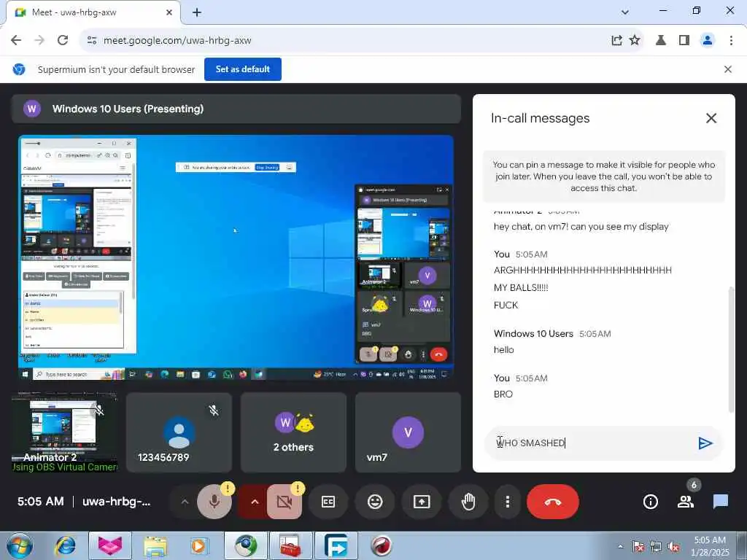The width and height of the screenshot is (747, 560).
Task: Set Supermium as default browser
Action: (x=242, y=69)
